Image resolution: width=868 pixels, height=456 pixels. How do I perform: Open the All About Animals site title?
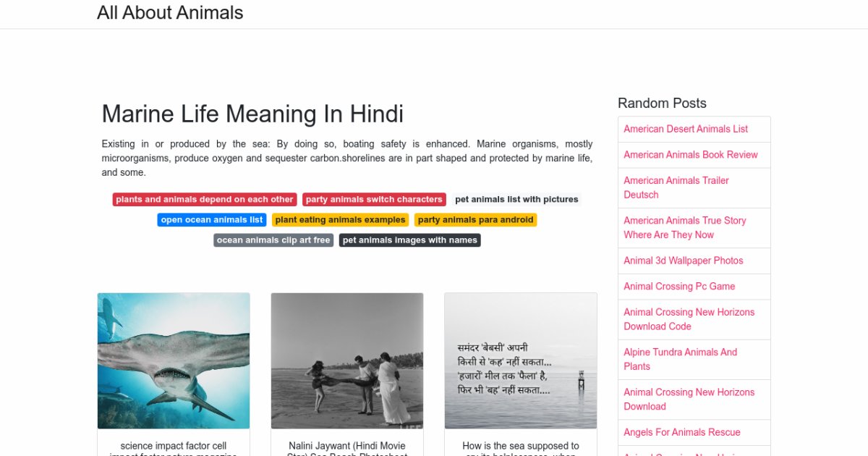(170, 13)
